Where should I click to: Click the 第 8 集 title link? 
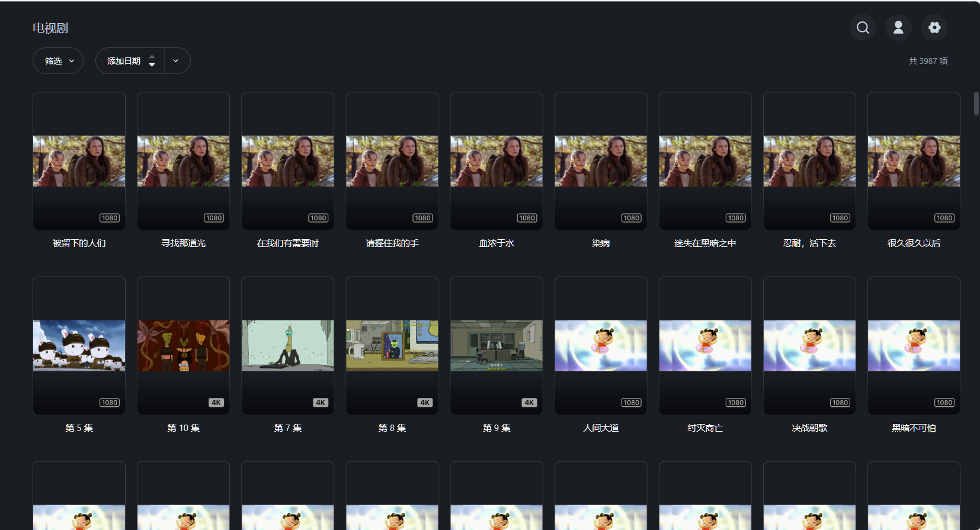click(392, 428)
